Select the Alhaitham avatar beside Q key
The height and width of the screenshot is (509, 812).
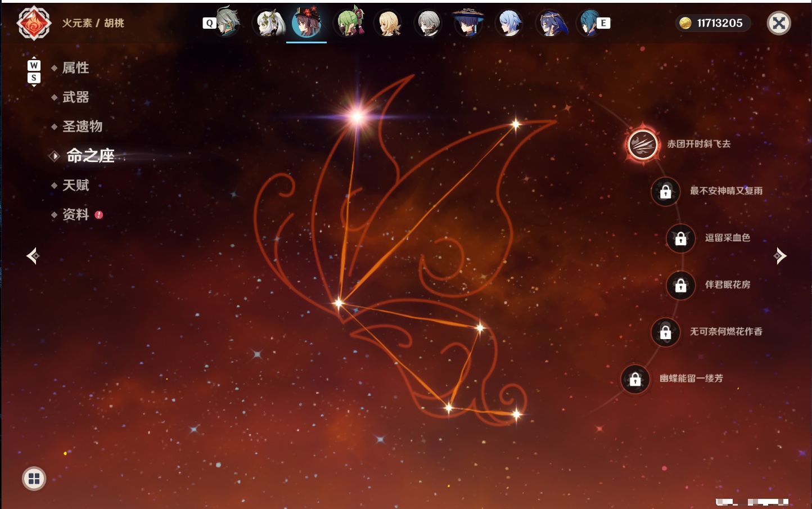(228, 22)
